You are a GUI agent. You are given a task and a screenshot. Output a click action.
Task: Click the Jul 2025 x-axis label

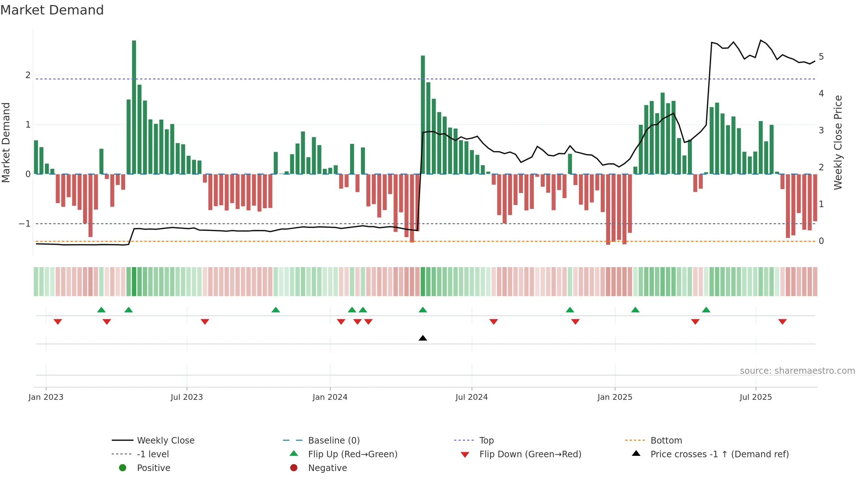click(756, 397)
